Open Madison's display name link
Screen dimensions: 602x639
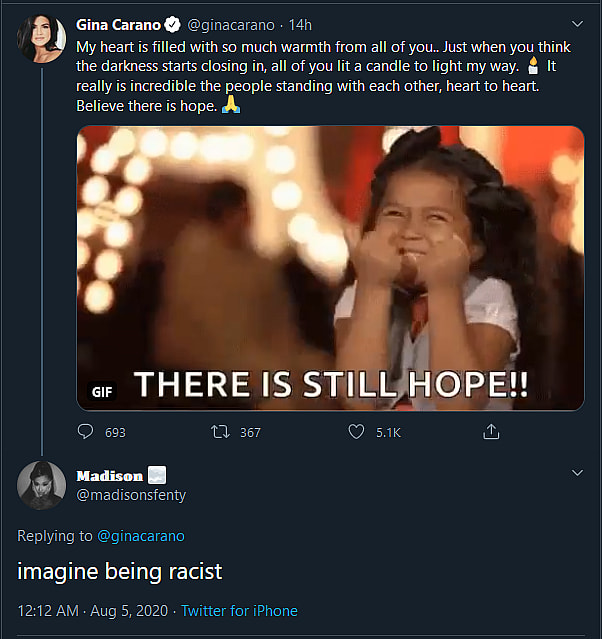click(x=109, y=475)
